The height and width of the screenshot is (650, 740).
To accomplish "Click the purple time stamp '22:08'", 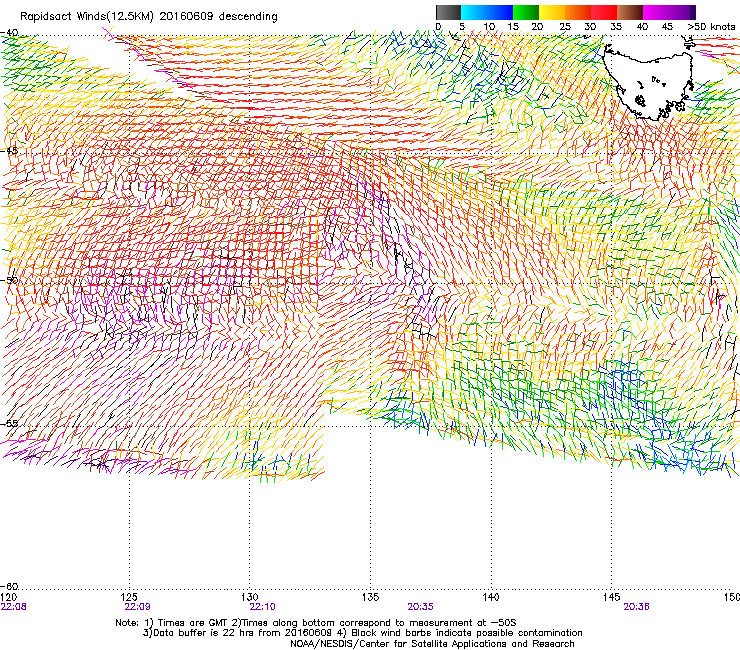I will point(14,607).
